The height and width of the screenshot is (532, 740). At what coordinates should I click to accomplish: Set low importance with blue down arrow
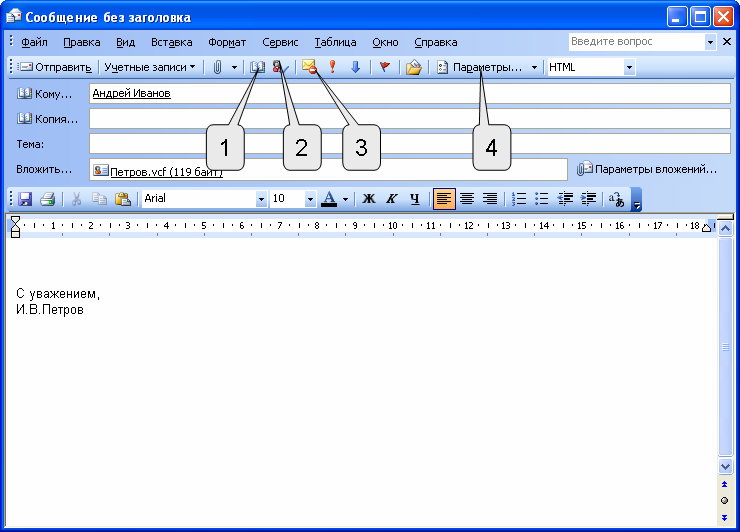354,67
